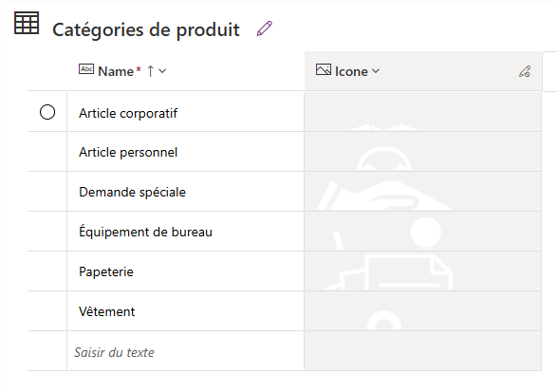The width and height of the screenshot is (557, 392).
Task: Select the Équipement de bureau name cell
Action: [x=185, y=232]
